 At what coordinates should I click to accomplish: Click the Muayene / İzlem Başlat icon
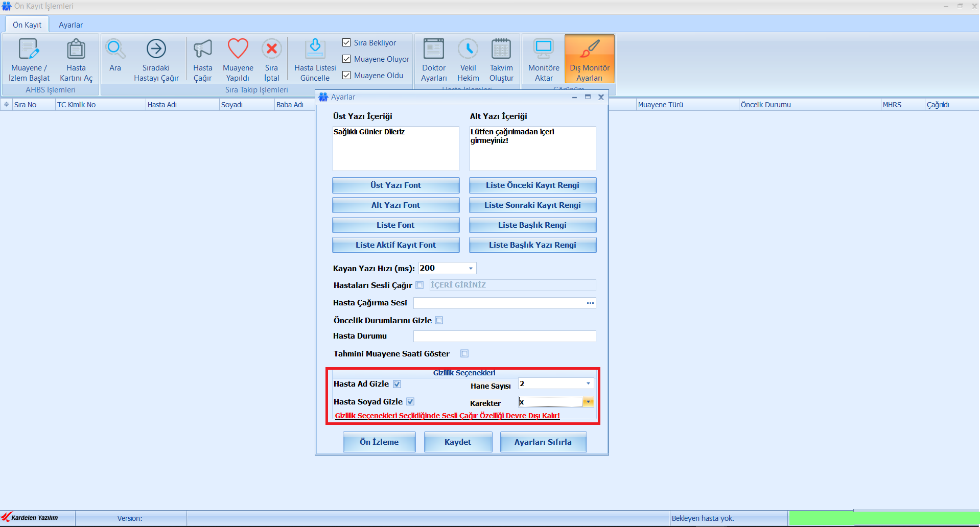pyautogui.click(x=29, y=50)
